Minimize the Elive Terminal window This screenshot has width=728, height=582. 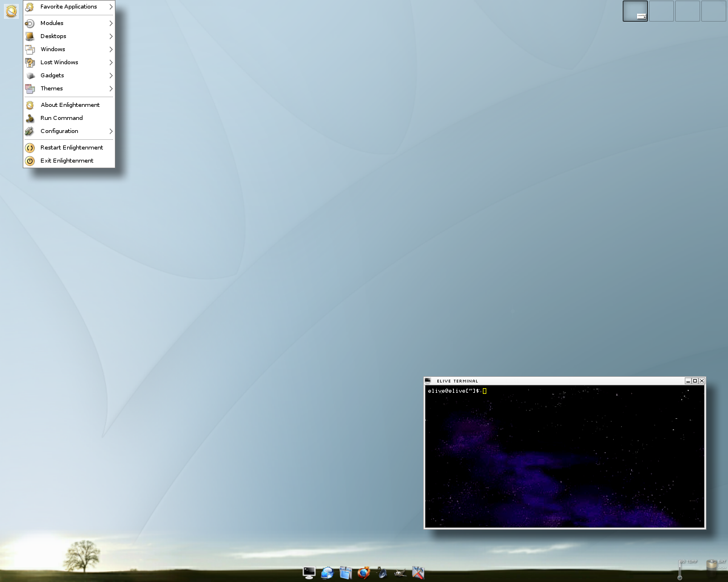[x=688, y=381]
